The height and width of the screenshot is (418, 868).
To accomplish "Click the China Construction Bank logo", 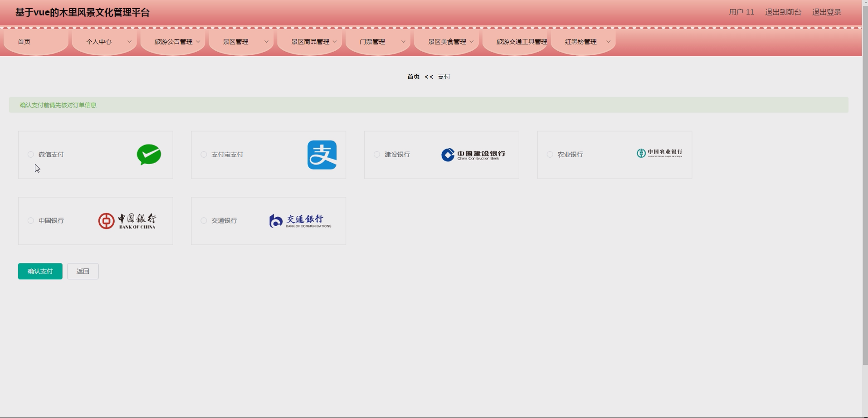I will coord(473,155).
